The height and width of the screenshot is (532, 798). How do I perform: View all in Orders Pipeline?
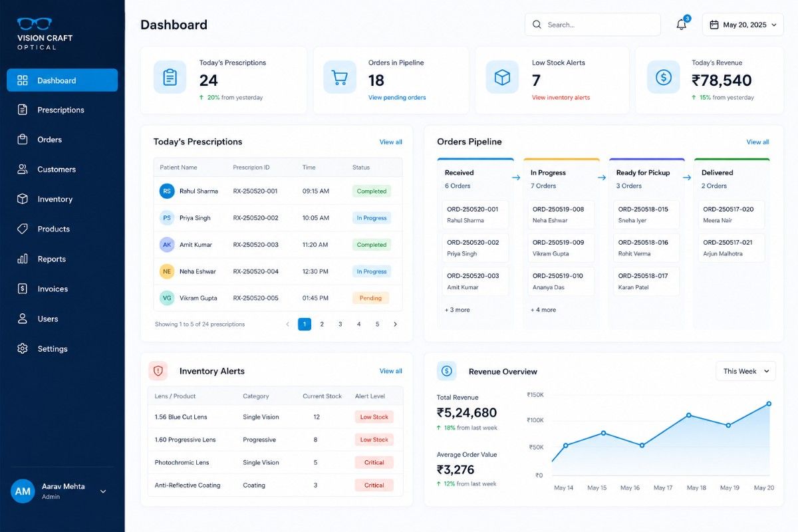coord(757,142)
